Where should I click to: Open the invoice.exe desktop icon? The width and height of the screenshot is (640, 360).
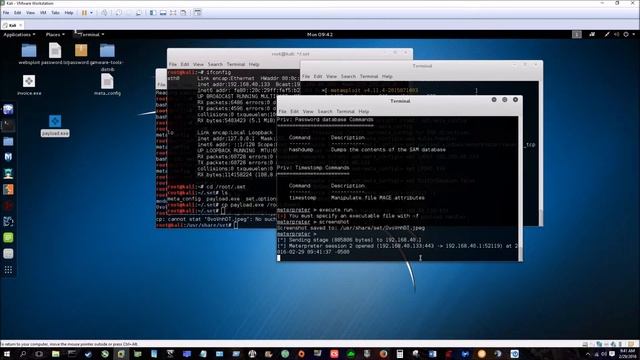(29, 85)
